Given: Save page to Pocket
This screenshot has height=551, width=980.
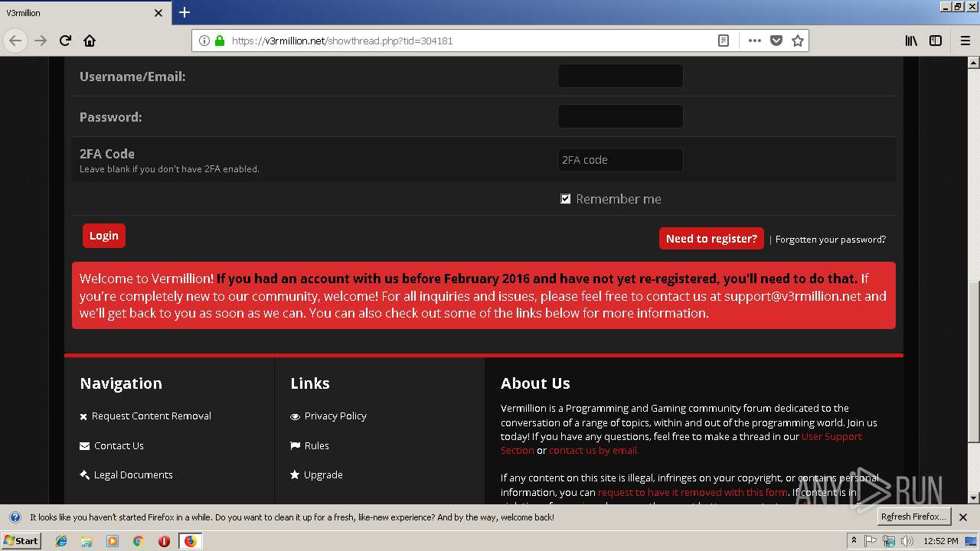Looking at the screenshot, I should click(x=776, y=41).
